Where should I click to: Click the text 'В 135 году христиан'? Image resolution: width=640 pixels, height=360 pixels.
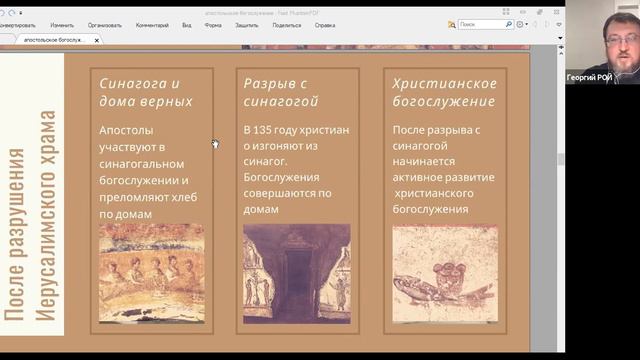(296, 130)
